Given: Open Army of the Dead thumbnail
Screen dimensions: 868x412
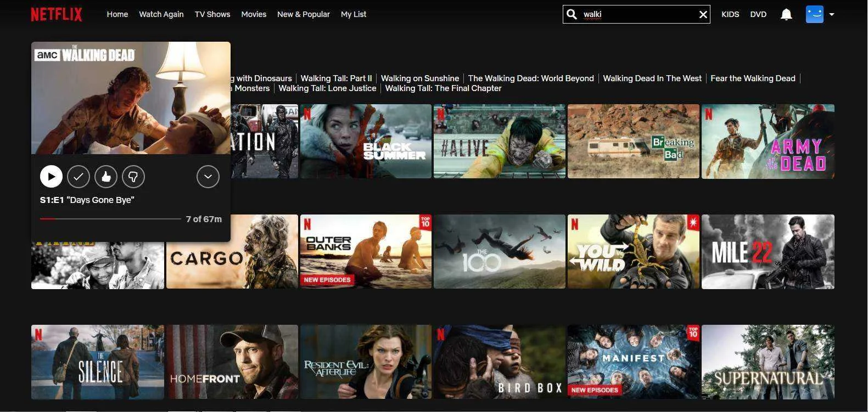Looking at the screenshot, I should pos(768,141).
